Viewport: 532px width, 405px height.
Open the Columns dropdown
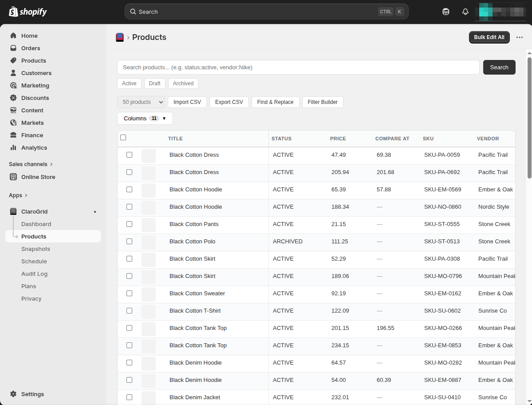pos(145,118)
